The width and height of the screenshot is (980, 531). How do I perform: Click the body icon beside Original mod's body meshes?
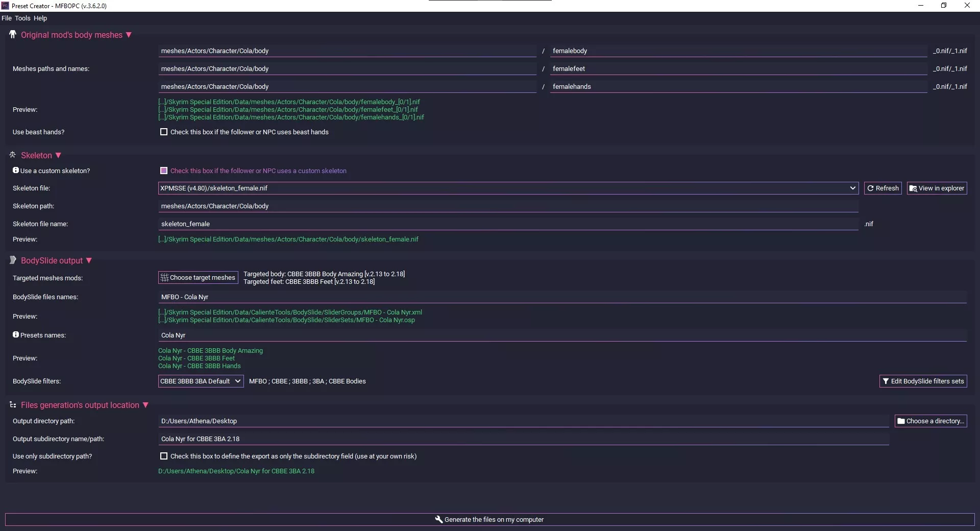pos(13,34)
